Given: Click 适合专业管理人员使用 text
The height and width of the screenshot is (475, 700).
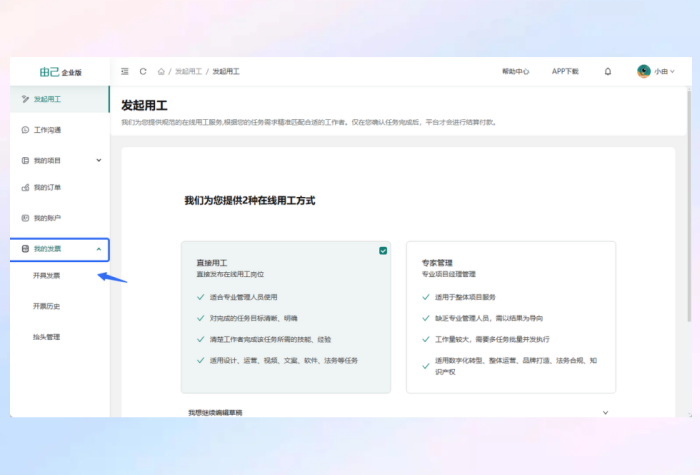Looking at the screenshot, I should [244, 297].
